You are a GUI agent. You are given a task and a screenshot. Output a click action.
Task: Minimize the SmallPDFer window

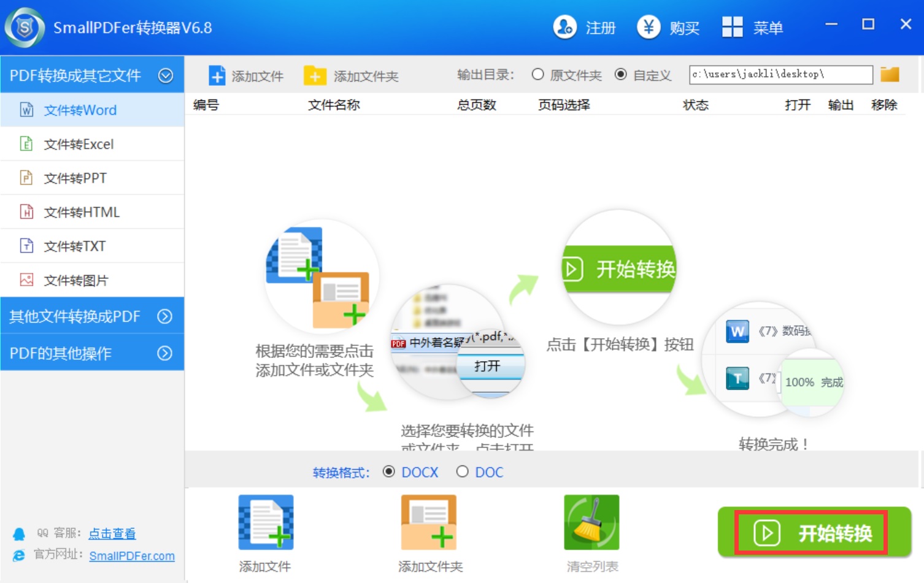pyautogui.click(x=831, y=25)
